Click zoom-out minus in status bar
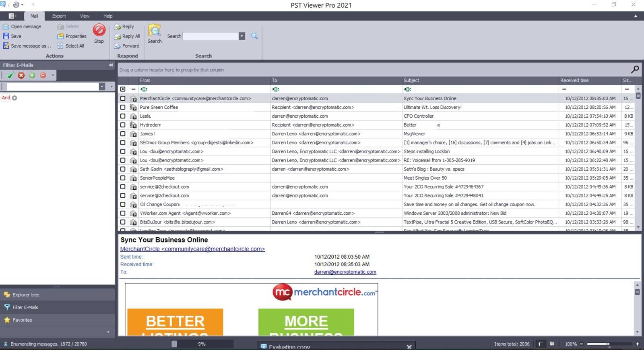Screen dimensions: 644x350 click(x=582, y=344)
